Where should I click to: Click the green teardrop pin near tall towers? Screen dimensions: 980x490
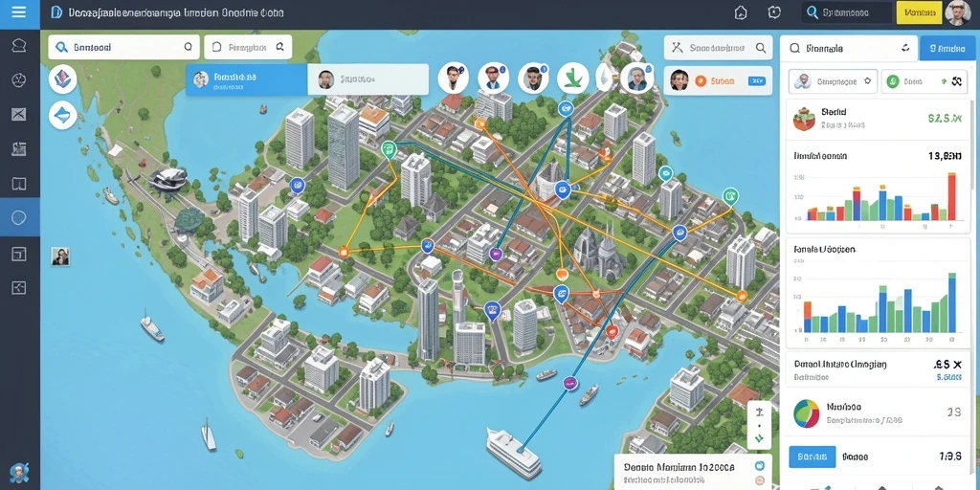[389, 149]
